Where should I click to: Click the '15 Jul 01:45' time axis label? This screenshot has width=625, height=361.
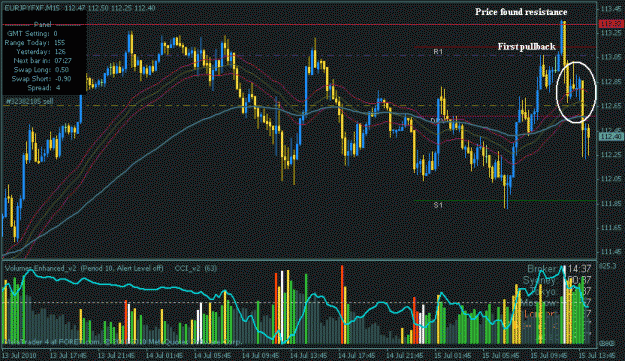pos(453,355)
